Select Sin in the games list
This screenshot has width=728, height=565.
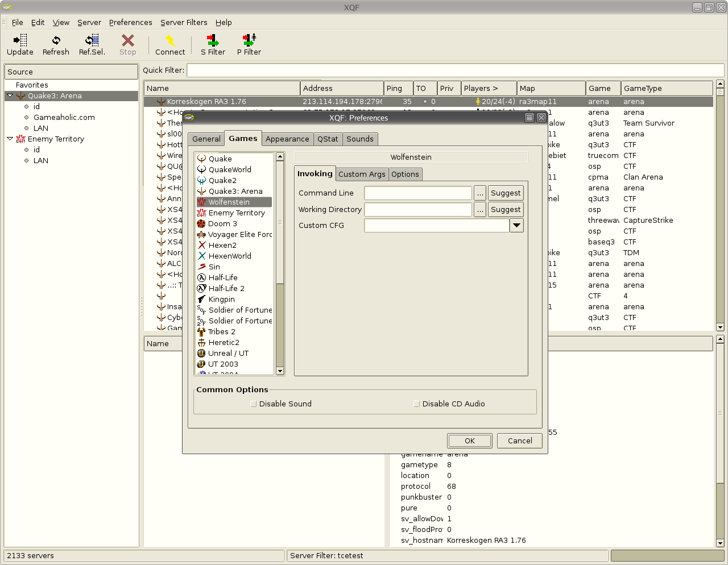point(234,267)
